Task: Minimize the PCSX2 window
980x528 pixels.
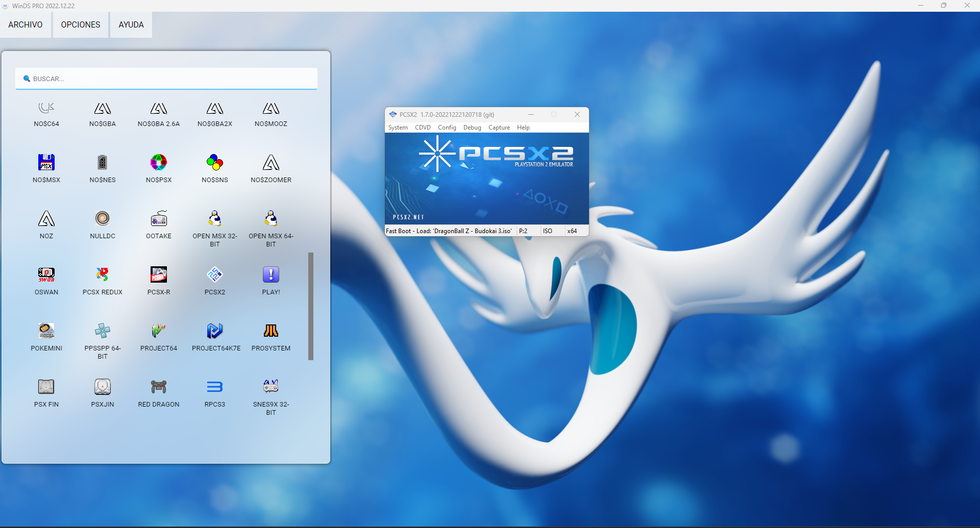Action: tap(531, 114)
